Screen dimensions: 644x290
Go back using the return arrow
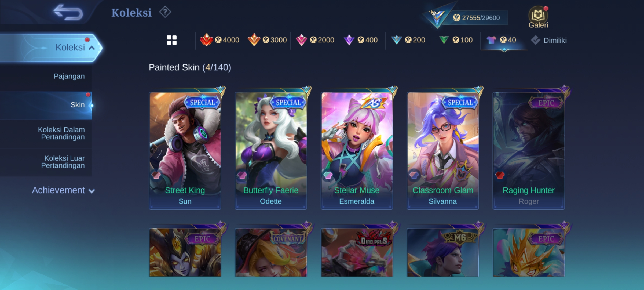68,12
